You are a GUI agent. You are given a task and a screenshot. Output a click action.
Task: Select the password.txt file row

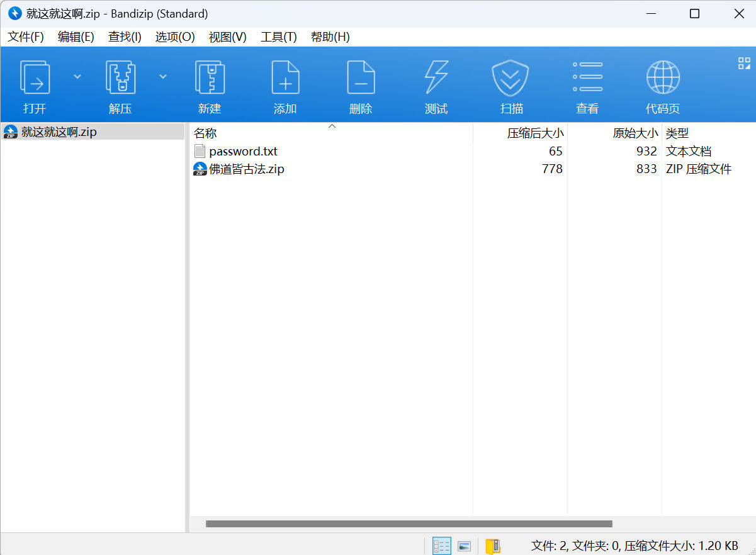[472, 151]
